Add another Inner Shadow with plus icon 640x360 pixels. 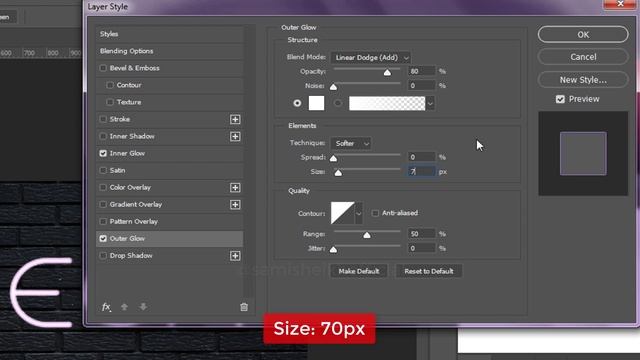[235, 136]
